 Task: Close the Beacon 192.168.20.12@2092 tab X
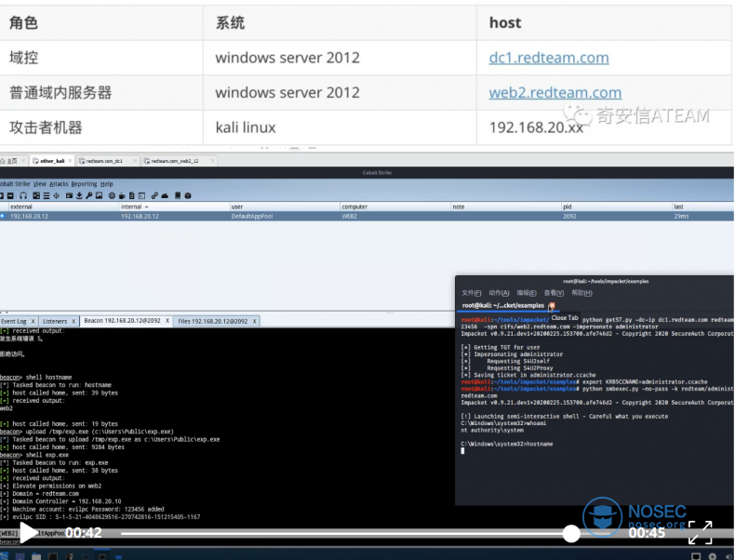click(167, 321)
